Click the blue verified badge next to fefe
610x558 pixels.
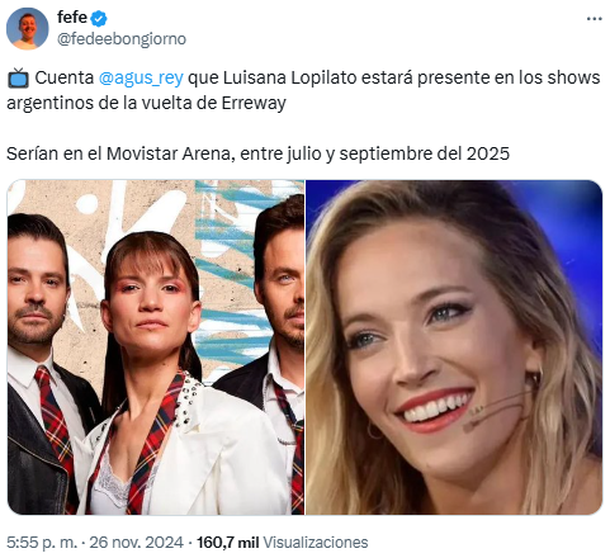click(99, 18)
